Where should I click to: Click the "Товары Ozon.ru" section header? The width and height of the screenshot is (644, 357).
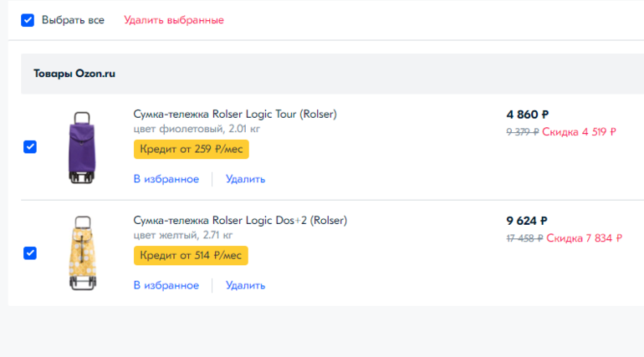click(x=74, y=74)
